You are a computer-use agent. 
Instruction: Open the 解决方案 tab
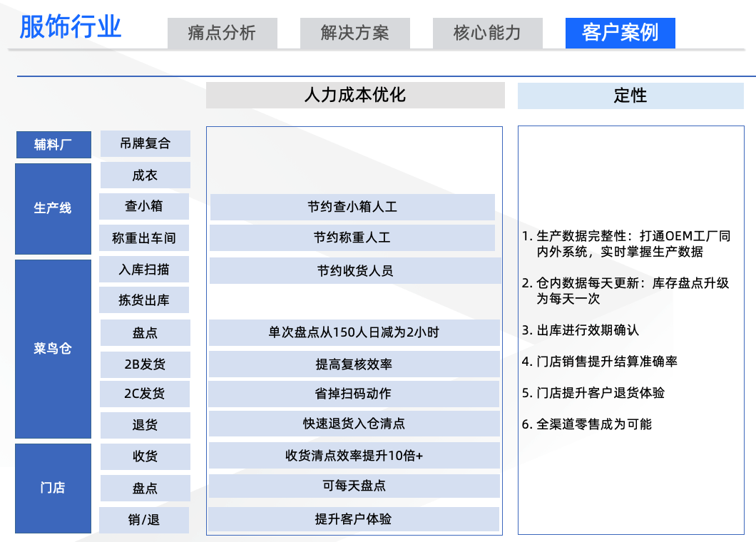pyautogui.click(x=354, y=32)
